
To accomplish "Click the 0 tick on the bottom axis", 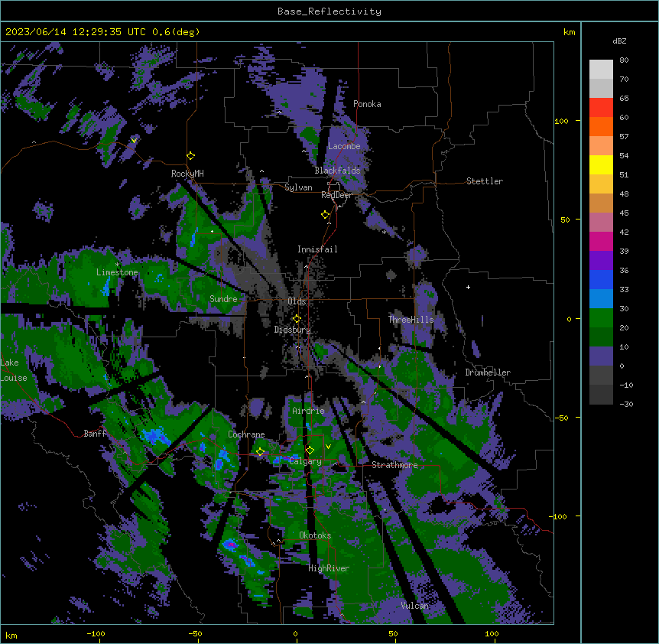I will pos(295,633).
